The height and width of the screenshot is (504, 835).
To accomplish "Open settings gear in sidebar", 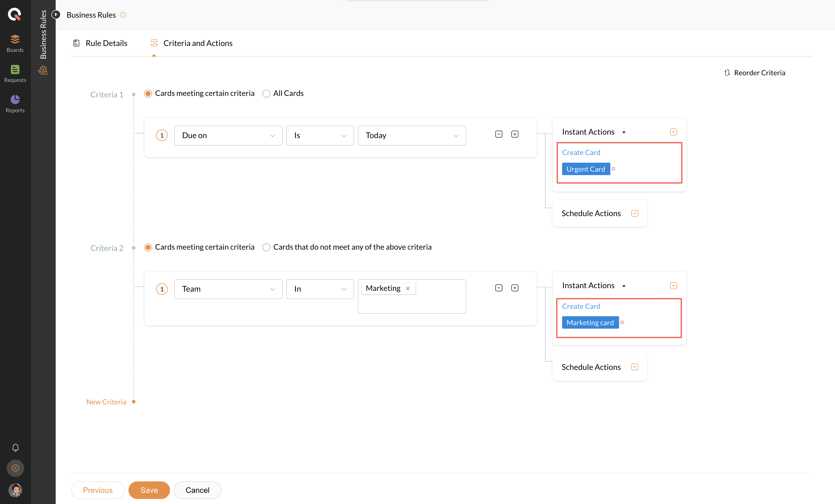I will tap(15, 468).
